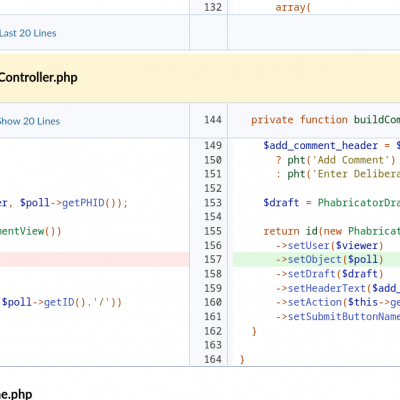Image resolution: width=400 pixels, height=400 pixels.
Task: Select empty line number 163
Action: pyautogui.click(x=213, y=345)
